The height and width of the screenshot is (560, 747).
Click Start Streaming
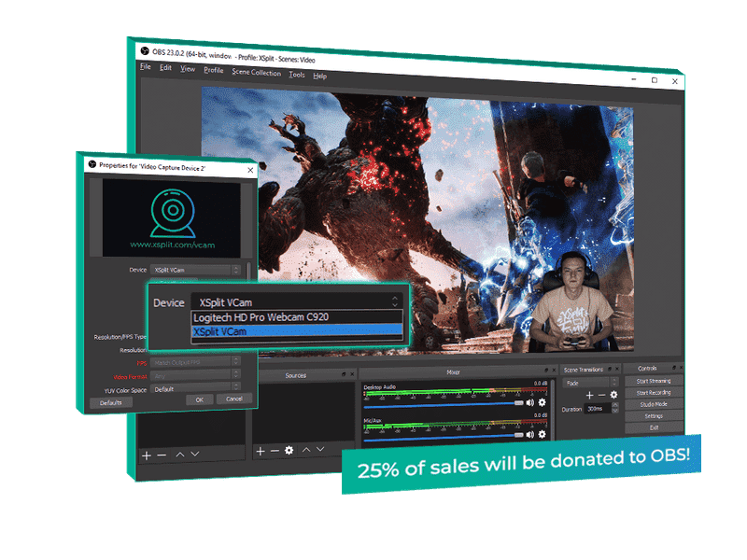click(652, 381)
